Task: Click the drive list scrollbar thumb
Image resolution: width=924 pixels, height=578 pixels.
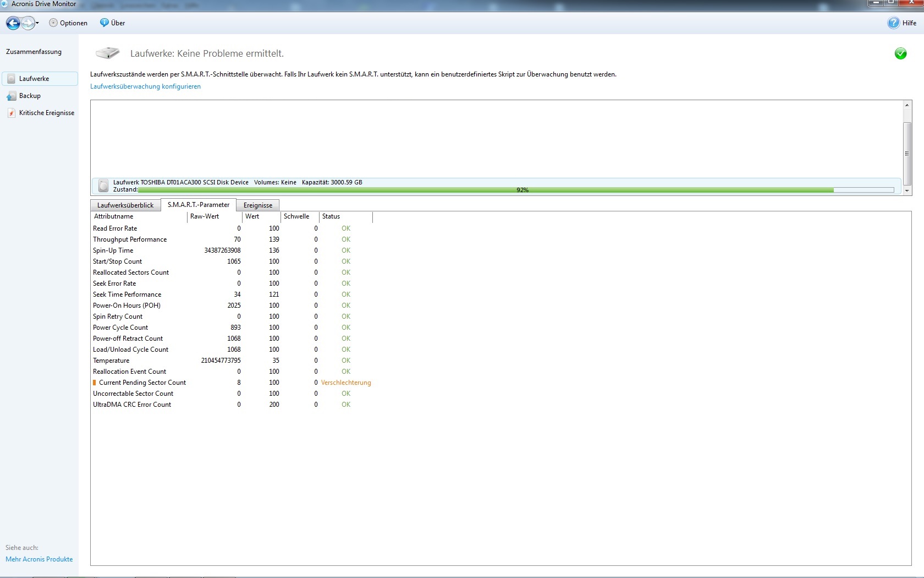Action: (x=908, y=154)
